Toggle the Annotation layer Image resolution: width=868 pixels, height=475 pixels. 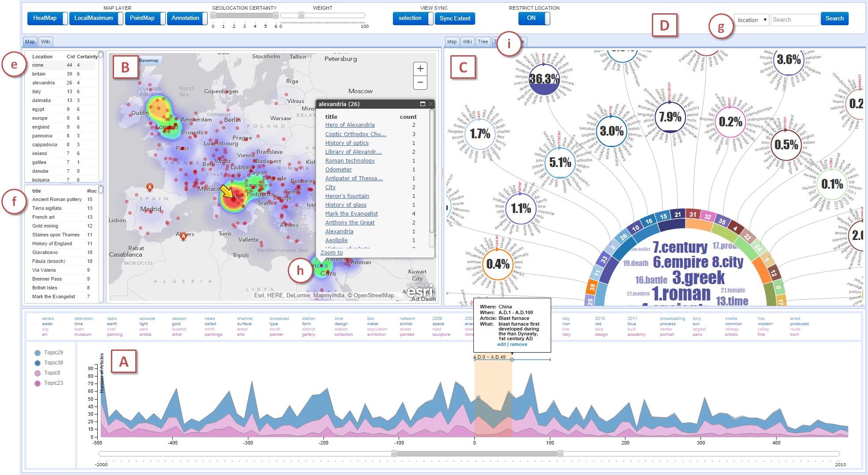click(x=187, y=18)
